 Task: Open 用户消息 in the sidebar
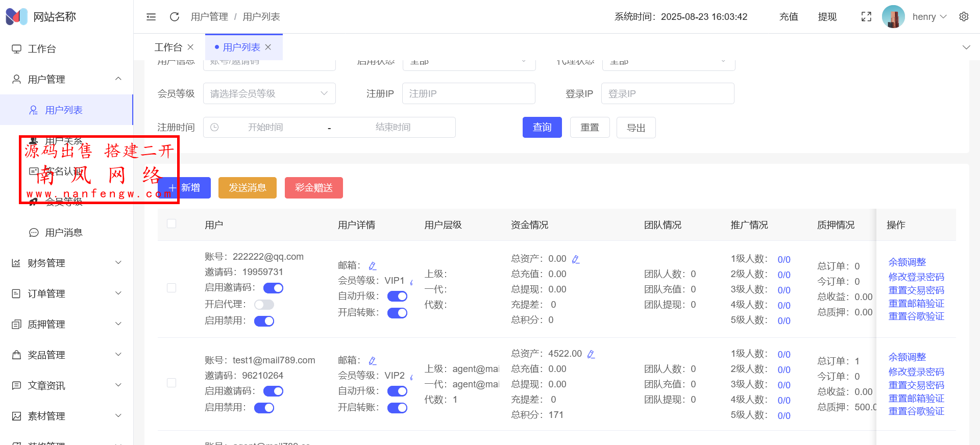(64, 233)
